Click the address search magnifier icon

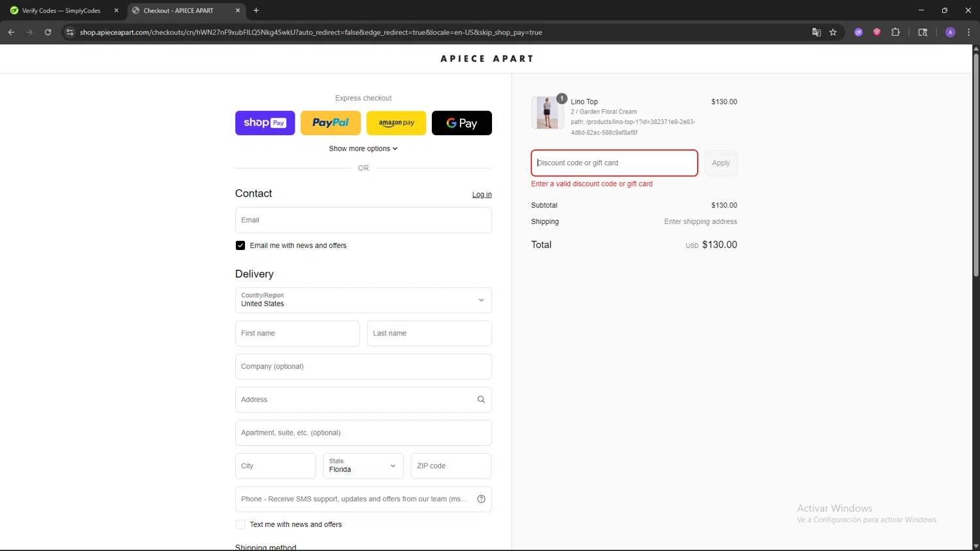[x=481, y=400]
